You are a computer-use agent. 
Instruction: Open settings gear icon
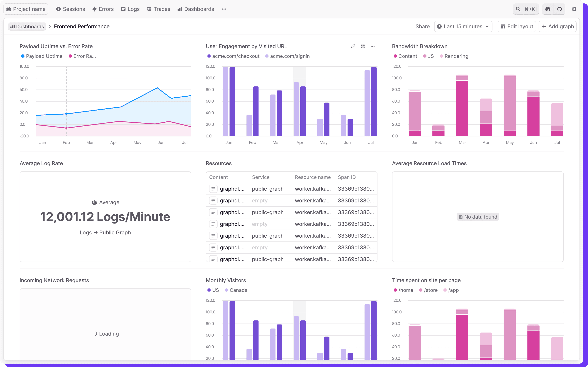pyautogui.click(x=574, y=9)
